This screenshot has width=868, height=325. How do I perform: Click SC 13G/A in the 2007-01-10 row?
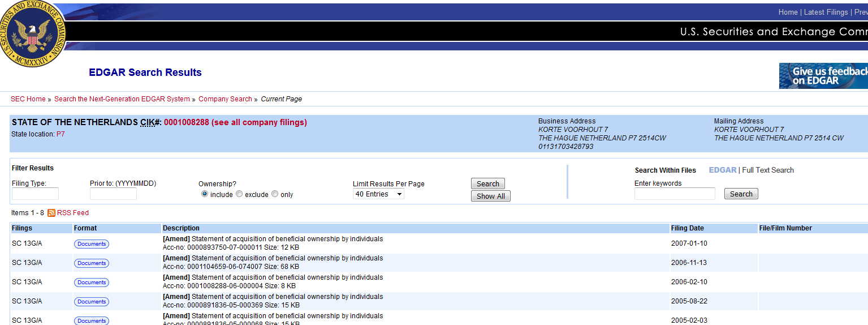pyautogui.click(x=27, y=243)
